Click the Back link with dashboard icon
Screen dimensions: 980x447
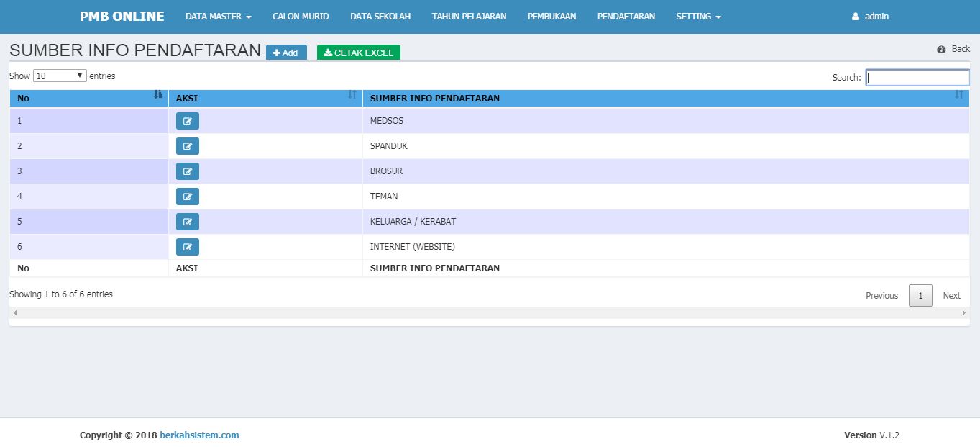pos(953,49)
